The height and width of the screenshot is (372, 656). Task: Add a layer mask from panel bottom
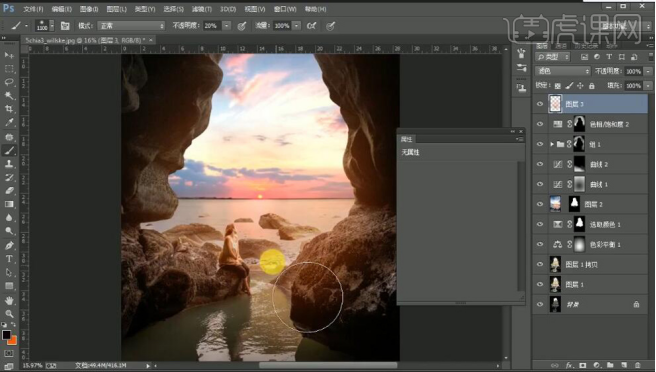pos(583,365)
